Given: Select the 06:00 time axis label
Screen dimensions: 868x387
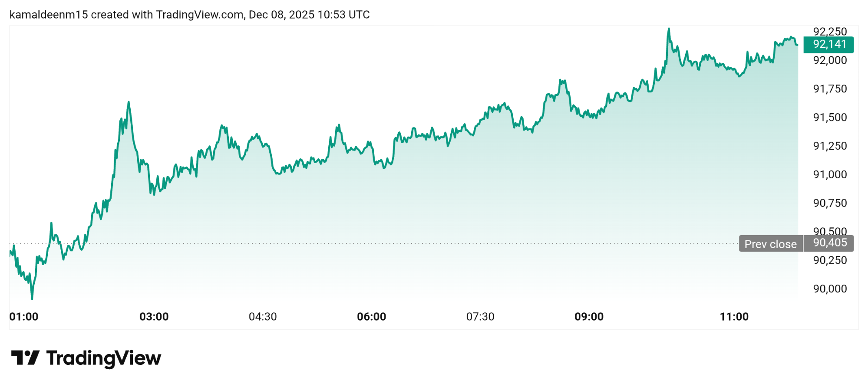Looking at the screenshot, I should tap(371, 317).
